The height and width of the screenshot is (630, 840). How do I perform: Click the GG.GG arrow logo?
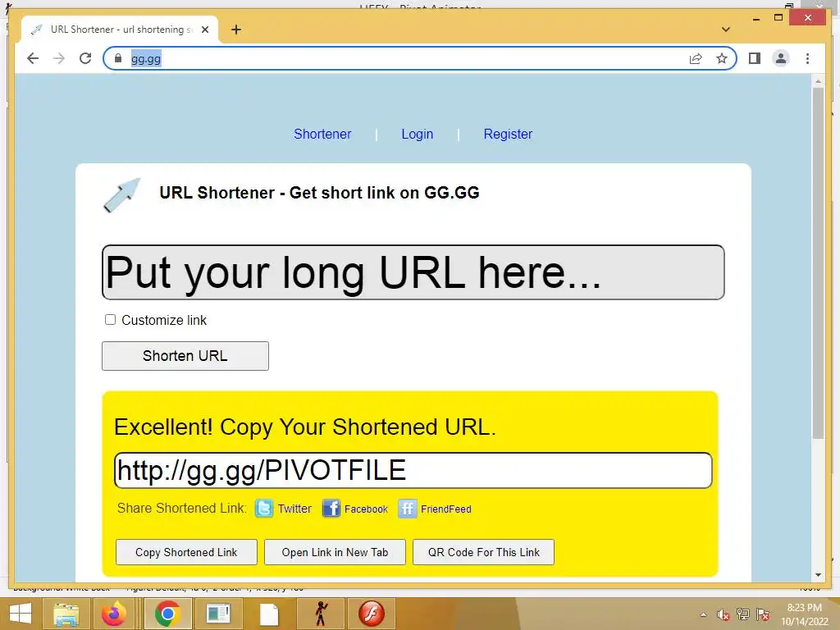pos(122,195)
